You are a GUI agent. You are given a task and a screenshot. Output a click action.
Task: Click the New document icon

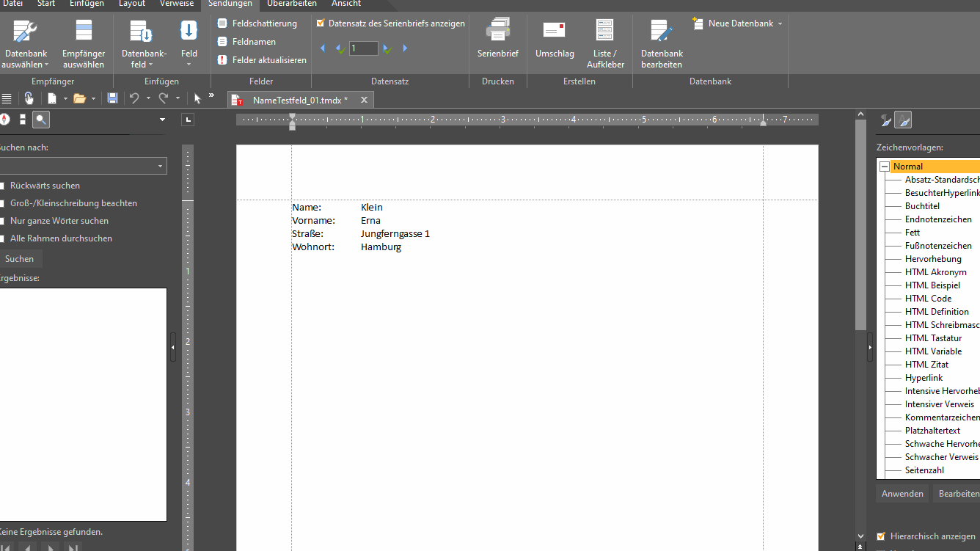[52, 98]
